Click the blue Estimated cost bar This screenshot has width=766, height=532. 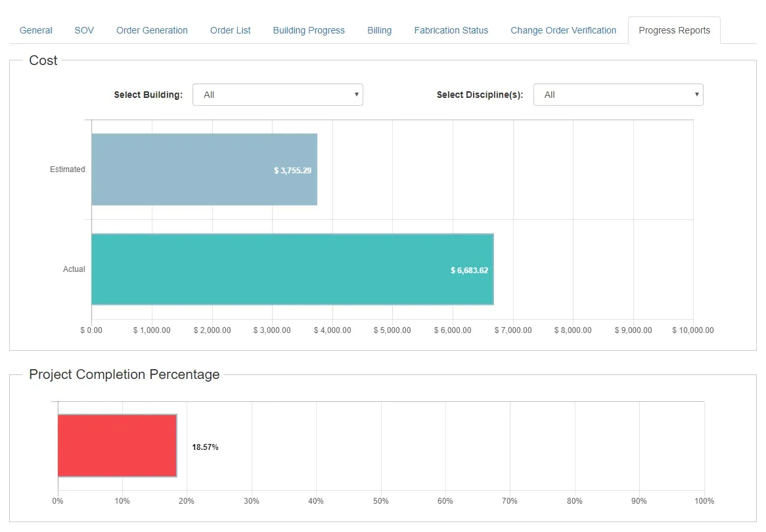pyautogui.click(x=204, y=169)
